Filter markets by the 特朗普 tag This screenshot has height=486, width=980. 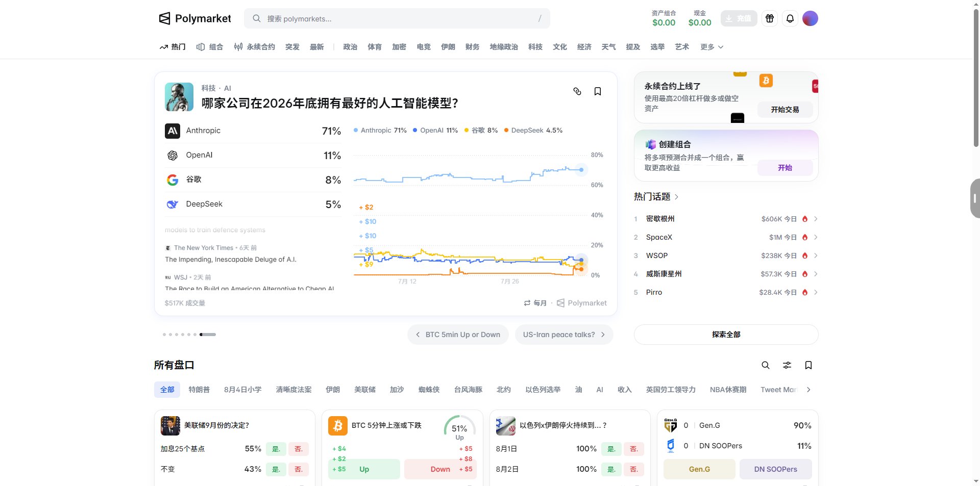coord(199,390)
